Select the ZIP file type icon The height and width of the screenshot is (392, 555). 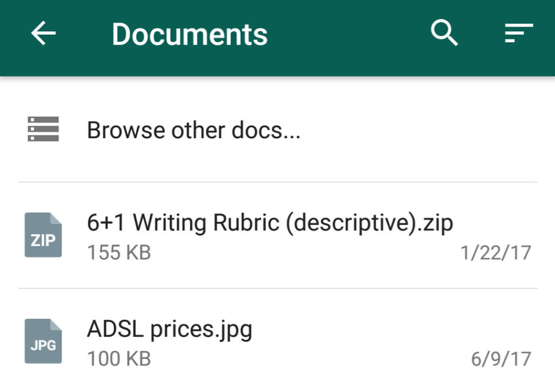coord(43,235)
